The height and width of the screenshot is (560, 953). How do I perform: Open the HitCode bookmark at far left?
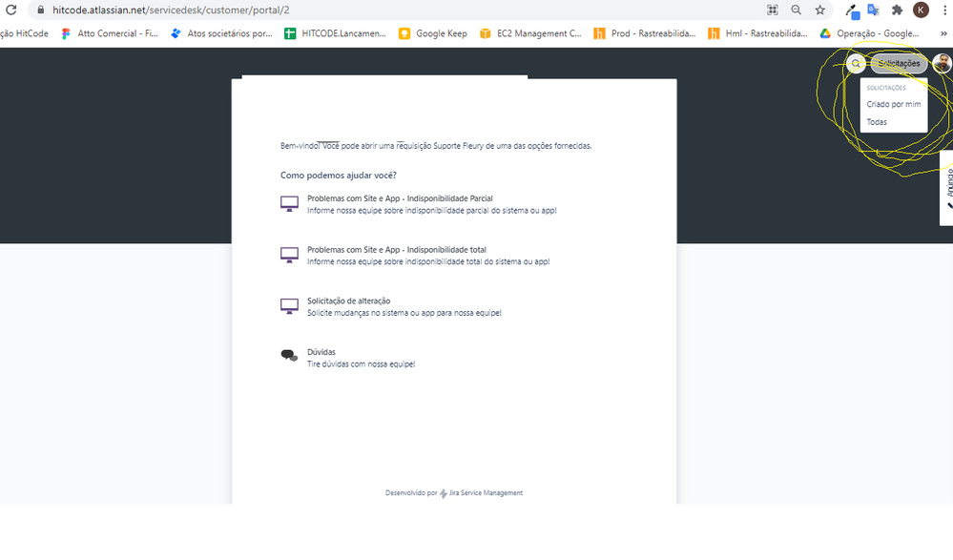[24, 33]
